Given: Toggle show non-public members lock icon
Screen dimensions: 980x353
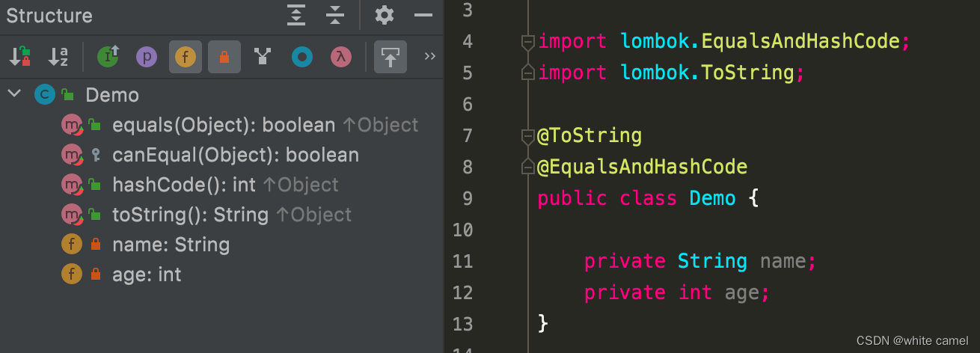Looking at the screenshot, I should 224,57.
